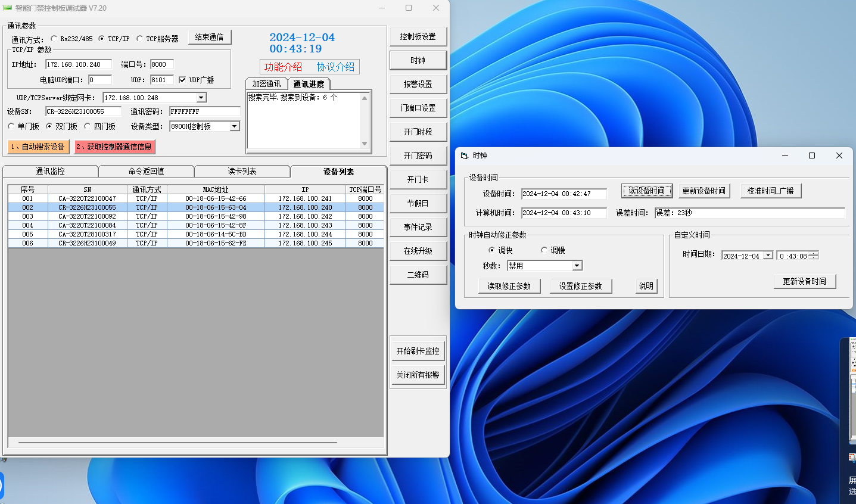Click the 读设备时间 button

pos(647,191)
